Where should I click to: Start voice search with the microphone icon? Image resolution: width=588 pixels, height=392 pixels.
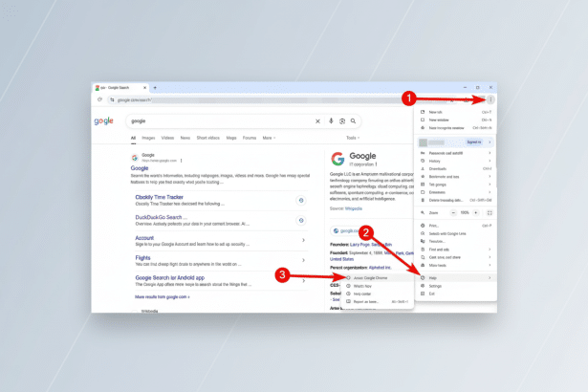331,120
